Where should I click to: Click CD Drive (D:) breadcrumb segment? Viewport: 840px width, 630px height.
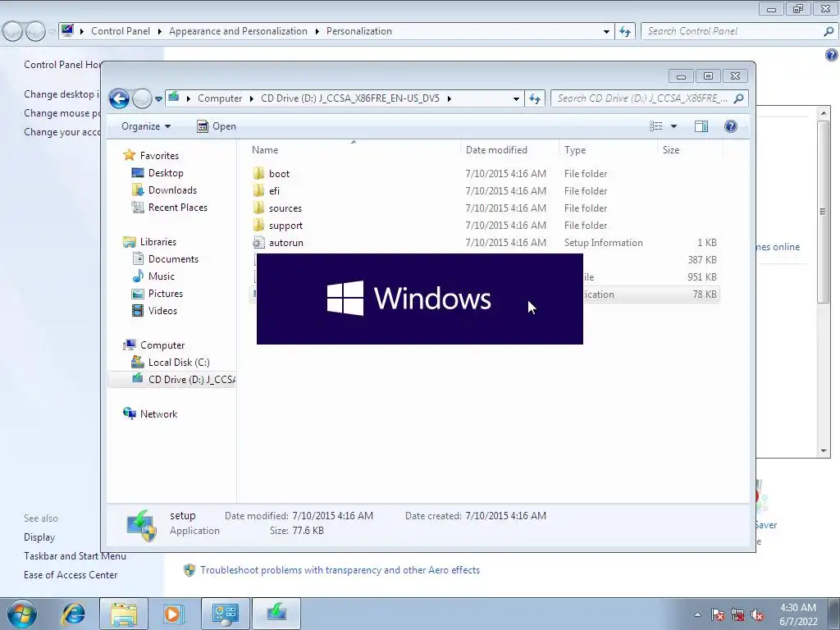(x=349, y=98)
